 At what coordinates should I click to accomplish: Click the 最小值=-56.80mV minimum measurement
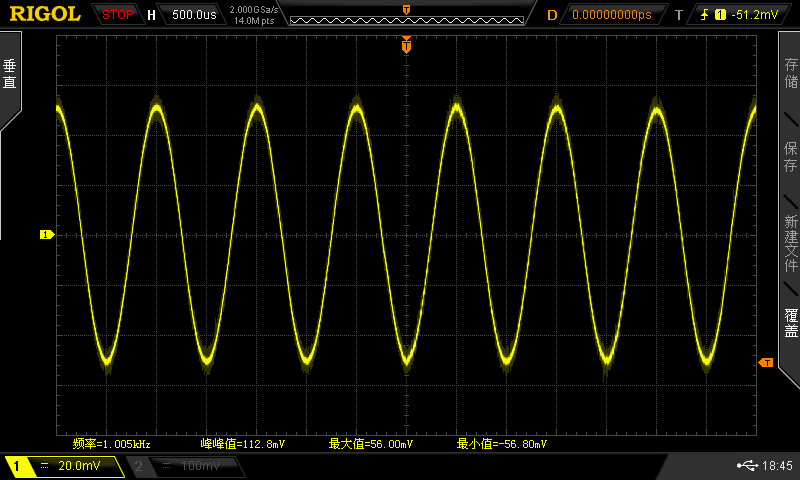pyautogui.click(x=502, y=444)
